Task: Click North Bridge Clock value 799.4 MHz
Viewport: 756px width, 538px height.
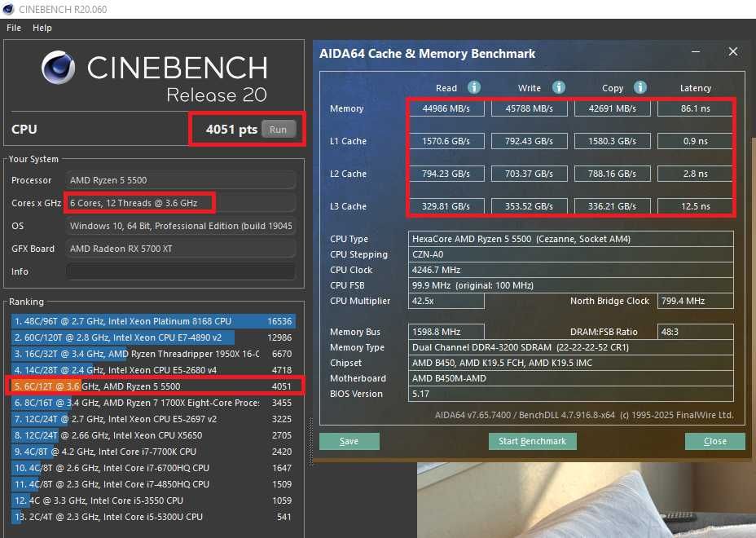Action: (x=695, y=301)
